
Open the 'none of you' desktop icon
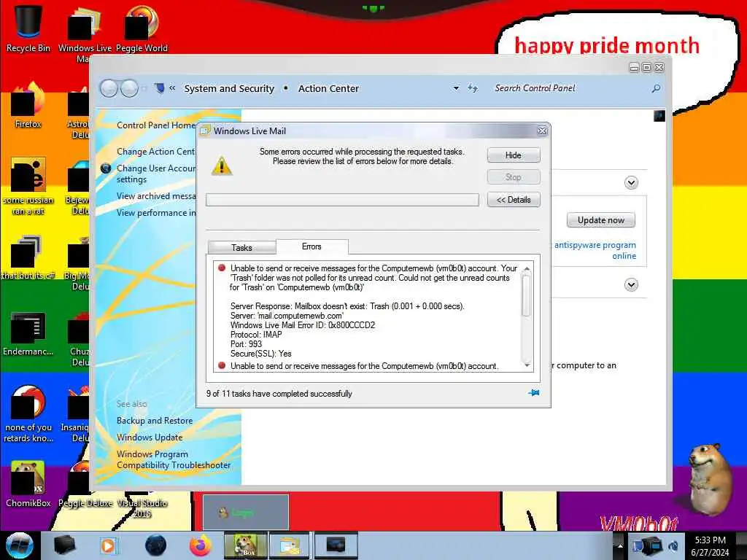(x=28, y=413)
